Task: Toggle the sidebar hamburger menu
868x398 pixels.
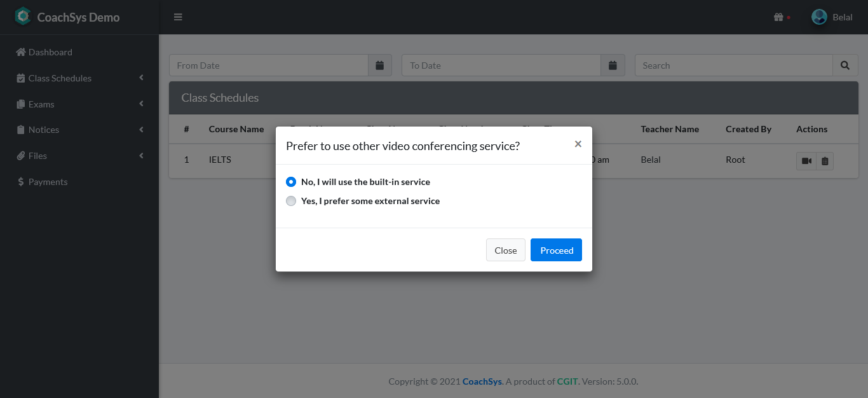Action: coord(178,17)
